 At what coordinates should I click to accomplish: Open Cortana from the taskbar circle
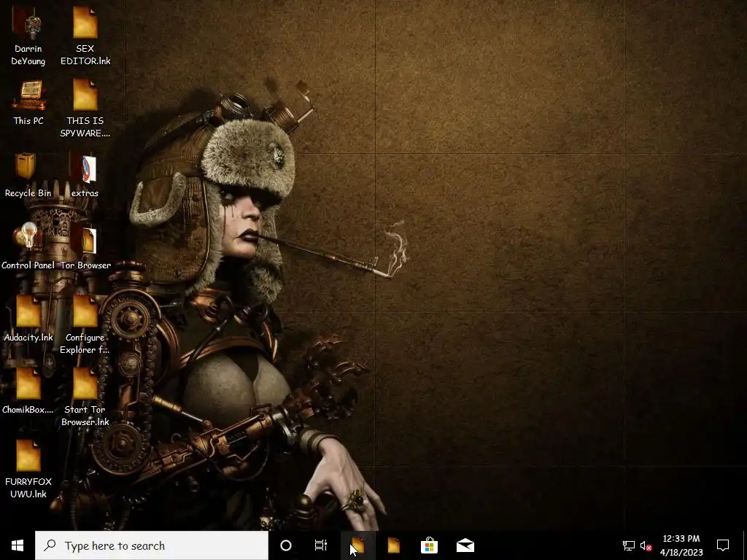tap(286, 545)
